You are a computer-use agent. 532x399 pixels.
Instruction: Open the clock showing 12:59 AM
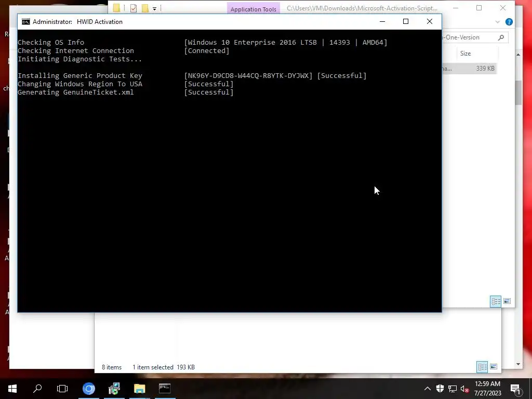coord(487,389)
